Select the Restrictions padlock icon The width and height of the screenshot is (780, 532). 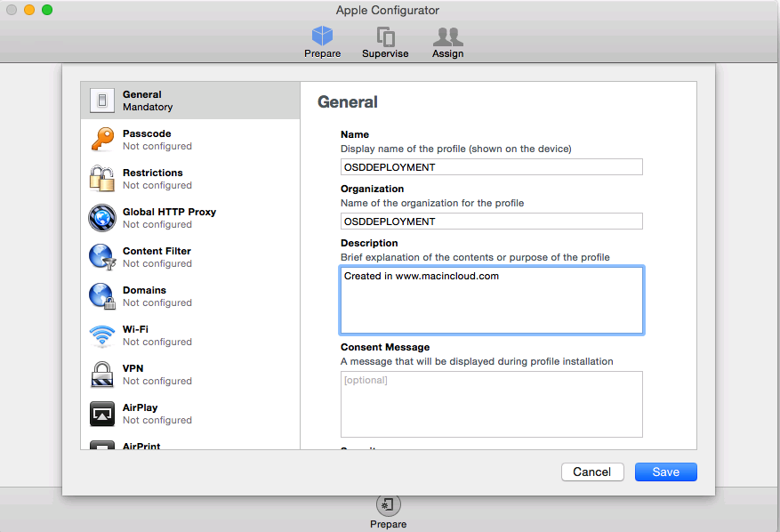pos(102,179)
